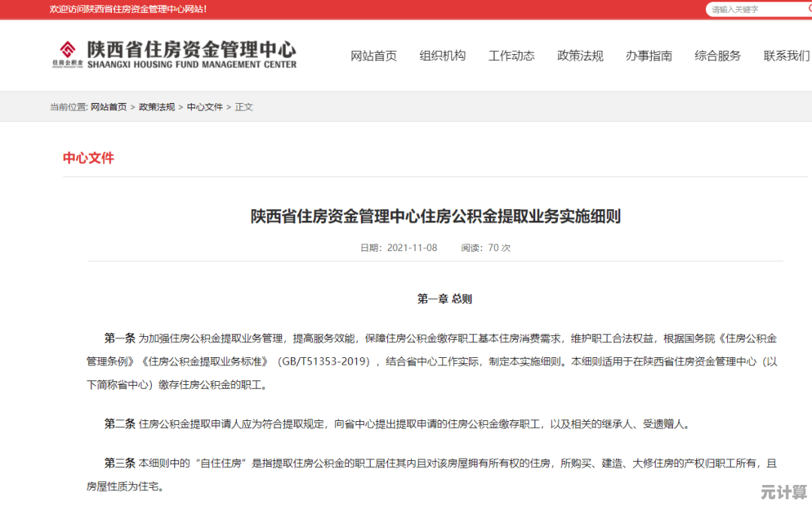812x506 pixels.
Task: Open the 政策法规 navigation menu
Action: tap(580, 56)
